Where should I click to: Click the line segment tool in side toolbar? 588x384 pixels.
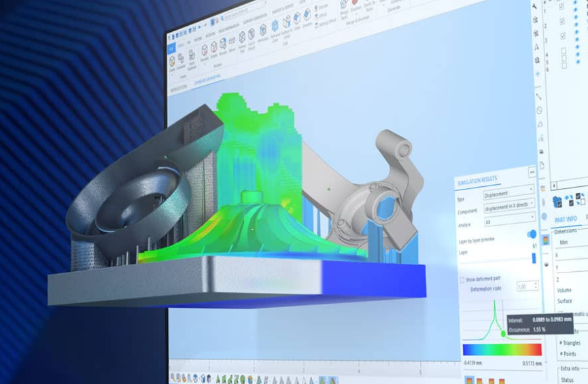(x=539, y=97)
